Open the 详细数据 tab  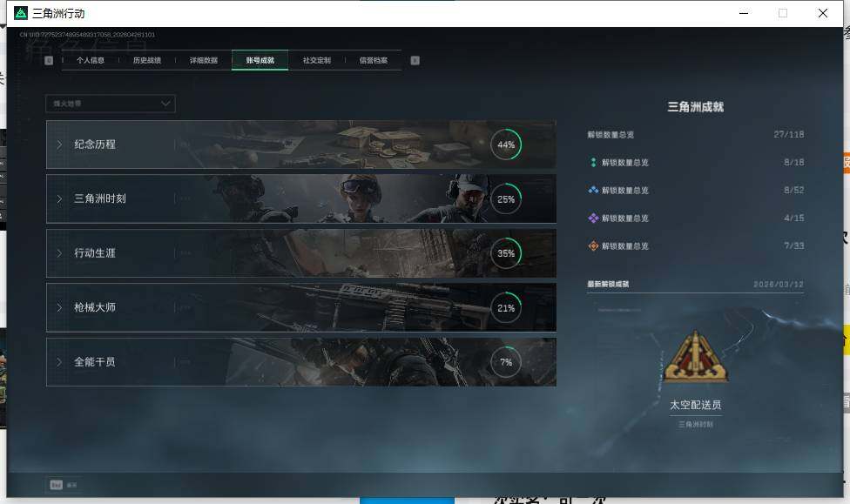coord(203,60)
